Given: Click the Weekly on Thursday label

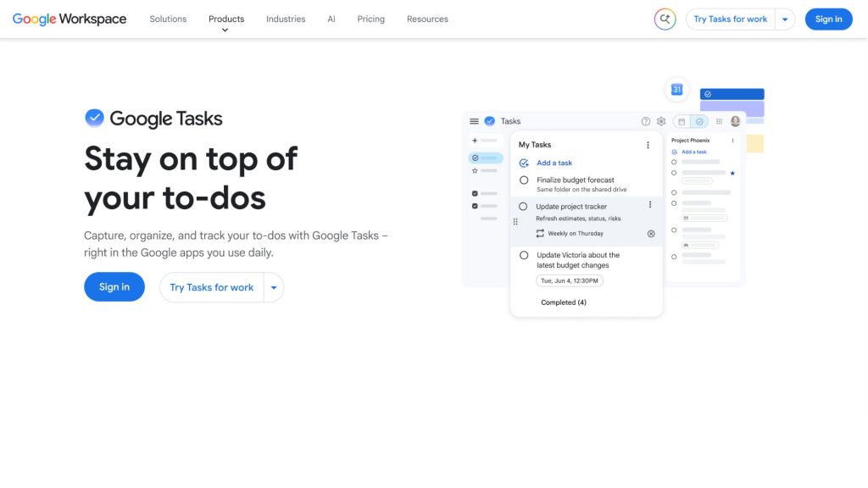Looking at the screenshot, I should click(576, 234).
